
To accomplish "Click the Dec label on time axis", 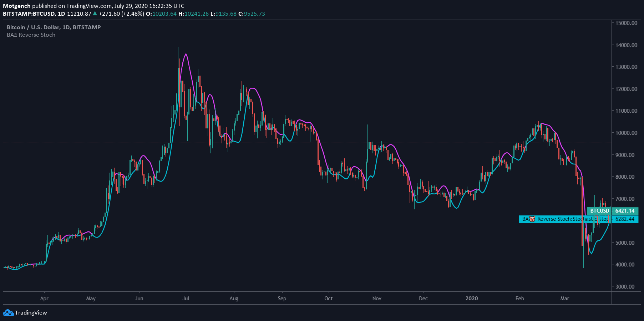I will [424, 299].
